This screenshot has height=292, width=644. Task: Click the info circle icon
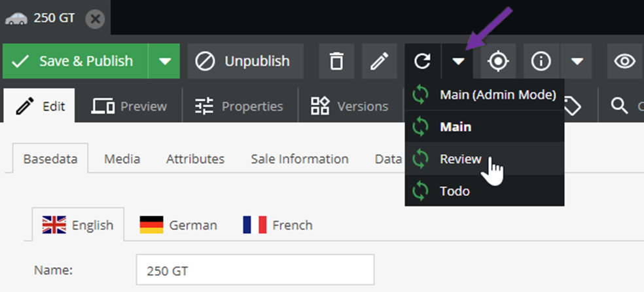[x=541, y=62]
